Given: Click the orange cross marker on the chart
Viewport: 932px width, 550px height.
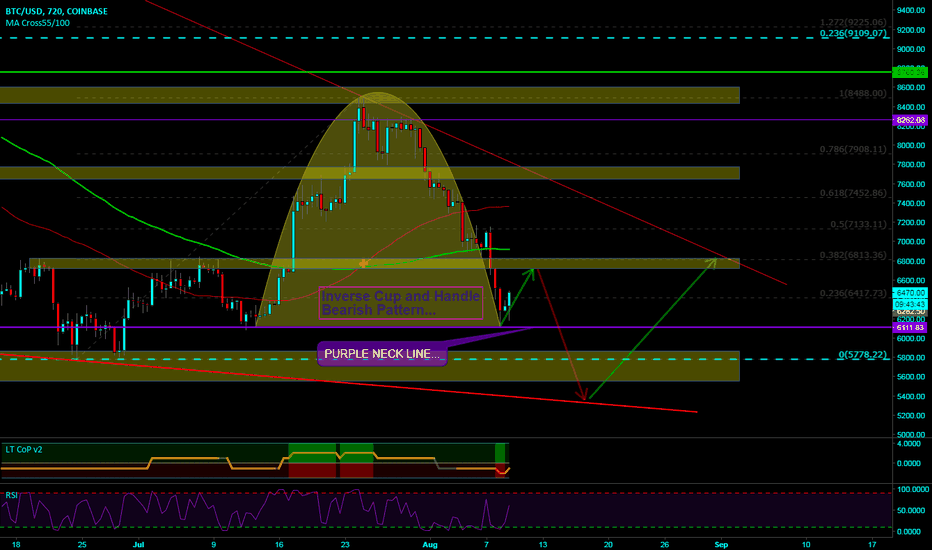Looking at the screenshot, I should [363, 263].
